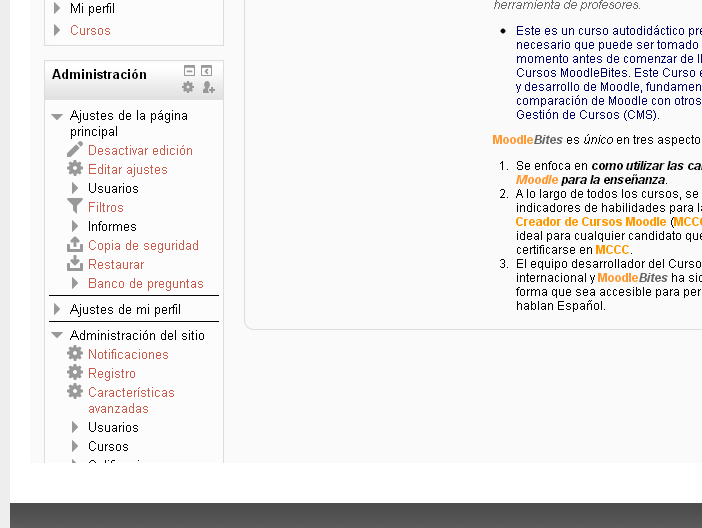Expand the Informes node under page settings

tap(75, 226)
